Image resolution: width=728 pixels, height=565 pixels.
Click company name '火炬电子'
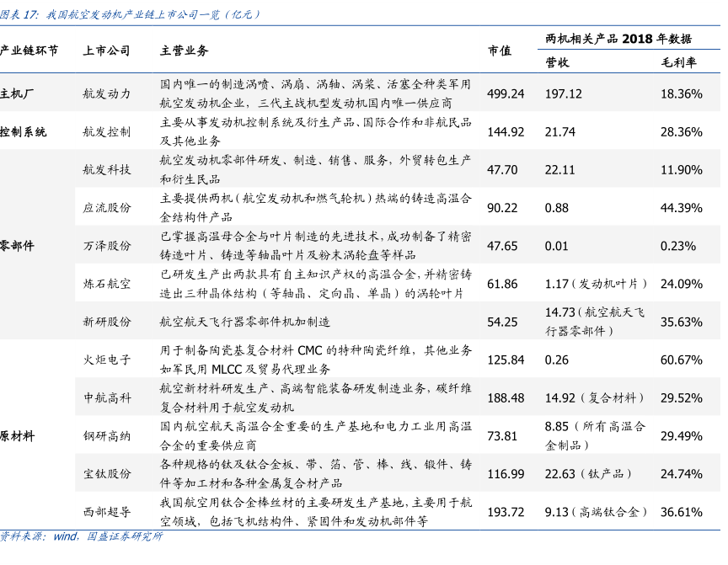click(107, 360)
